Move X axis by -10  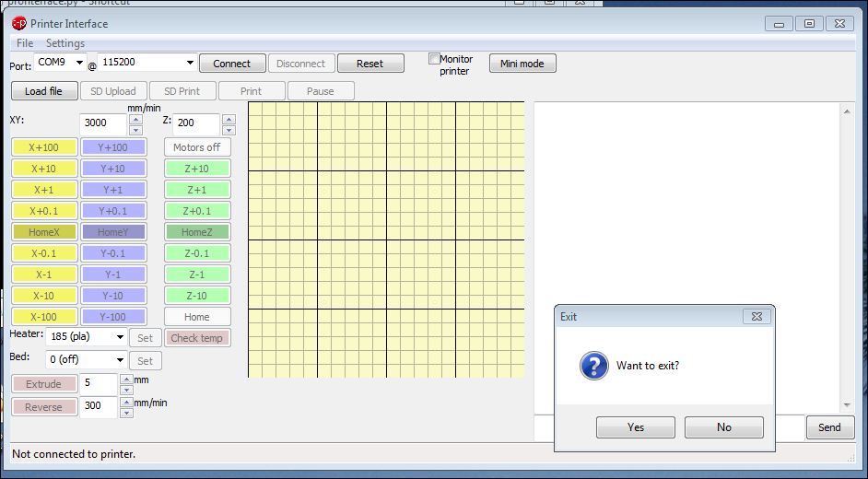click(44, 296)
